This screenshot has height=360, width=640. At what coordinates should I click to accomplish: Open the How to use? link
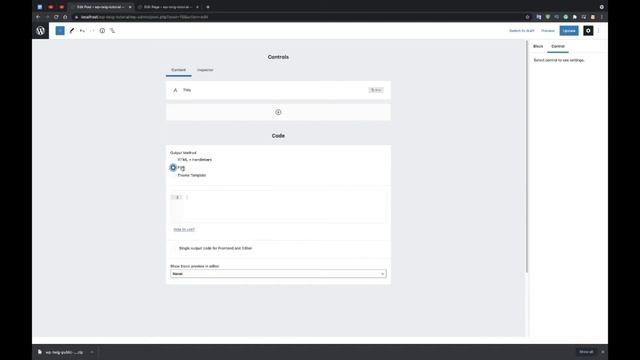click(x=184, y=229)
